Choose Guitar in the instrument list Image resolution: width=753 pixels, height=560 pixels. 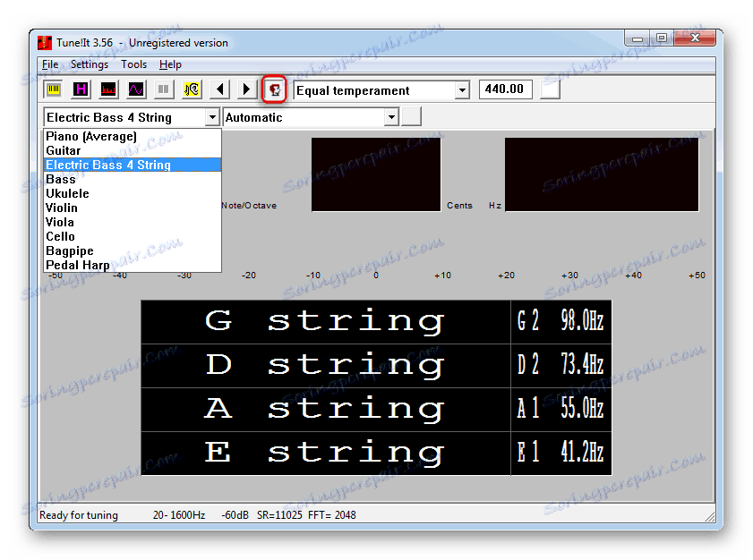pos(133,150)
